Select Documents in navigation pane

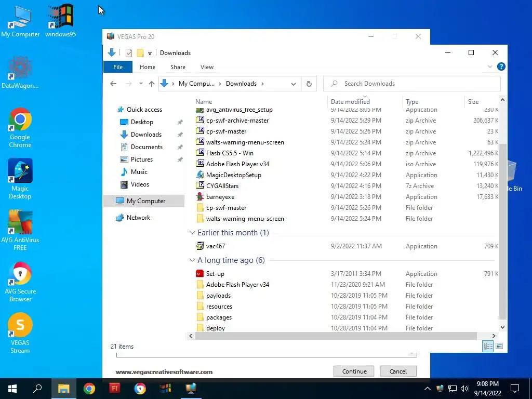(147, 147)
